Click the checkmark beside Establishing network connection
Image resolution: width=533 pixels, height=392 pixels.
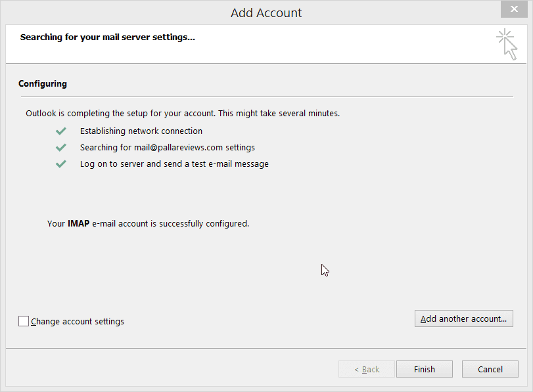61,131
